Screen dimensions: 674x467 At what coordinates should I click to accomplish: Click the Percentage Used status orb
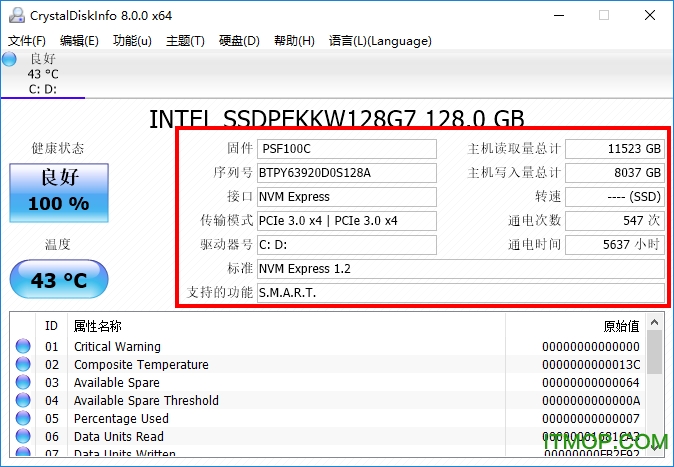coord(23,419)
